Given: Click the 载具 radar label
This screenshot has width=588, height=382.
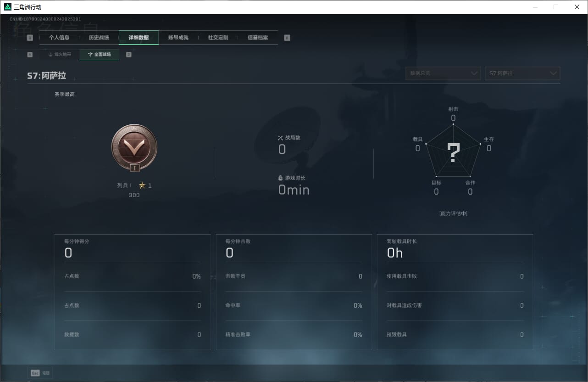Looking at the screenshot, I should (417, 139).
